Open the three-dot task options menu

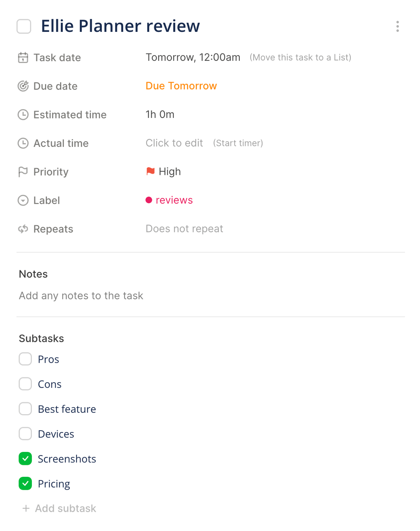click(397, 26)
